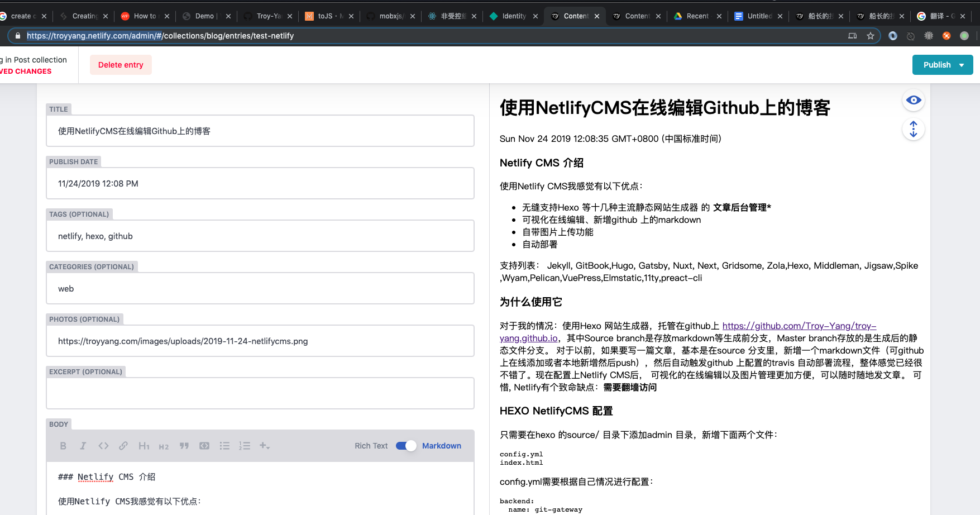Apply Heading 1 with the H1 icon

pyautogui.click(x=144, y=446)
